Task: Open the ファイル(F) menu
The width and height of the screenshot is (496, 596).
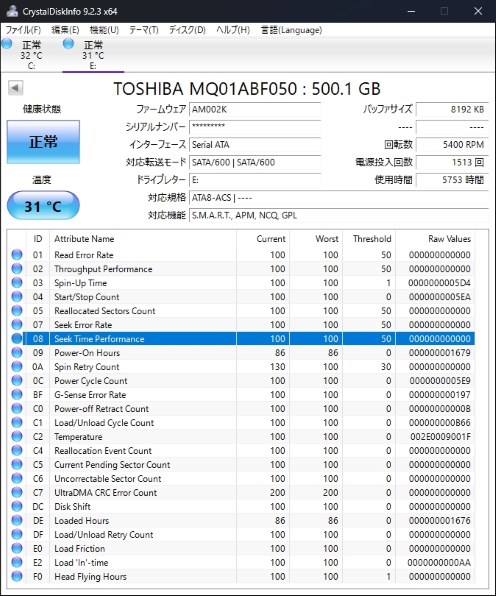Action: pos(23,30)
